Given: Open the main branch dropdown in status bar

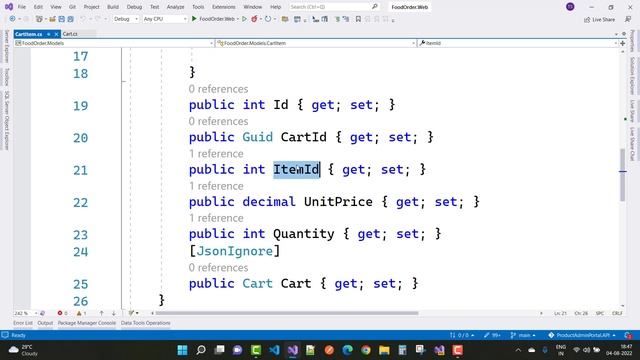Looking at the screenshot, I should click(x=523, y=335).
